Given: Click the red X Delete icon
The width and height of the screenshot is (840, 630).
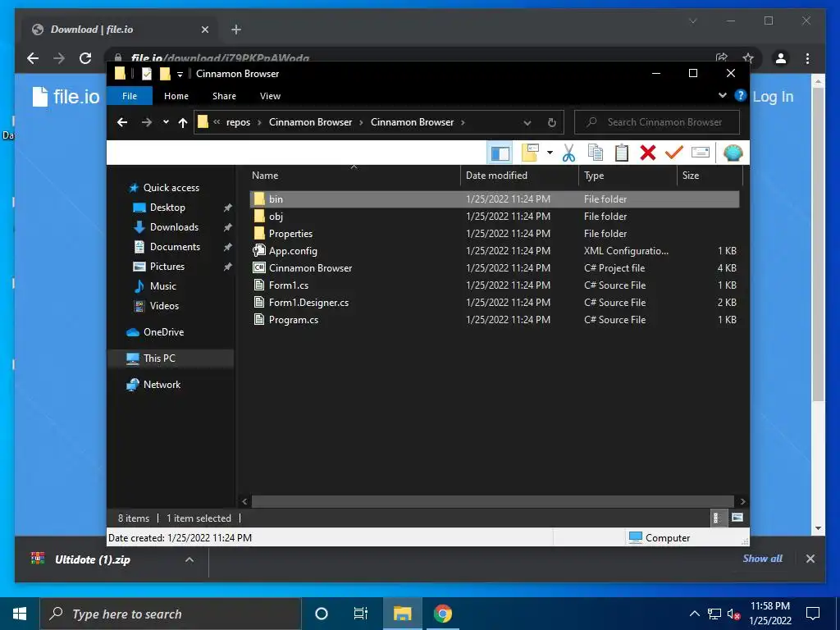Looking at the screenshot, I should coord(648,153).
